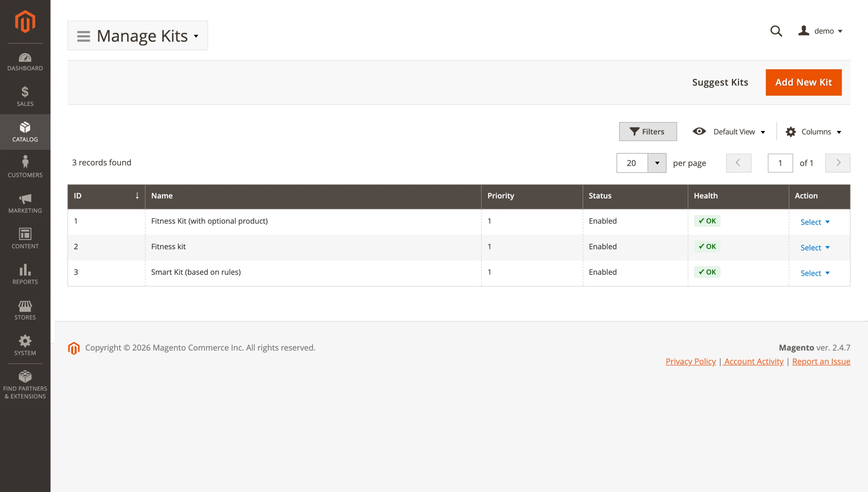Open the Report an Issue link
This screenshot has width=868, height=492.
pos(821,362)
